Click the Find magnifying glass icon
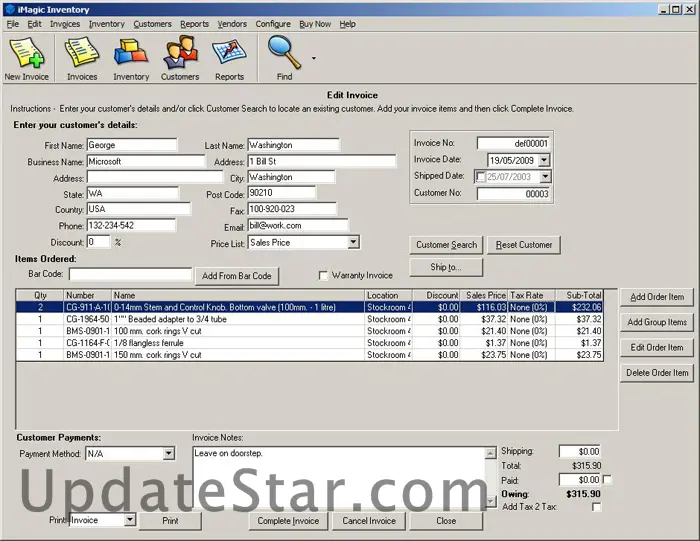 (284, 52)
